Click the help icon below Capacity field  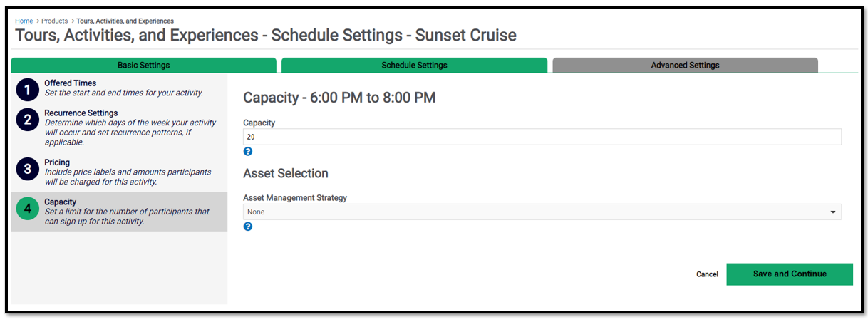248,152
